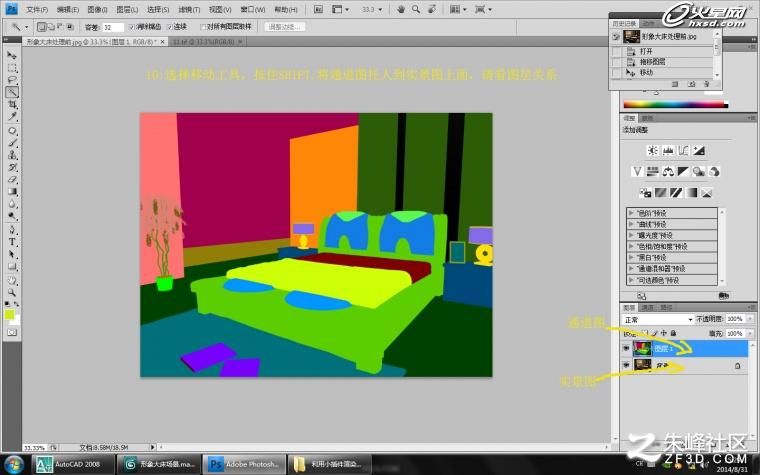Open the 文件(F) menu

click(36, 10)
